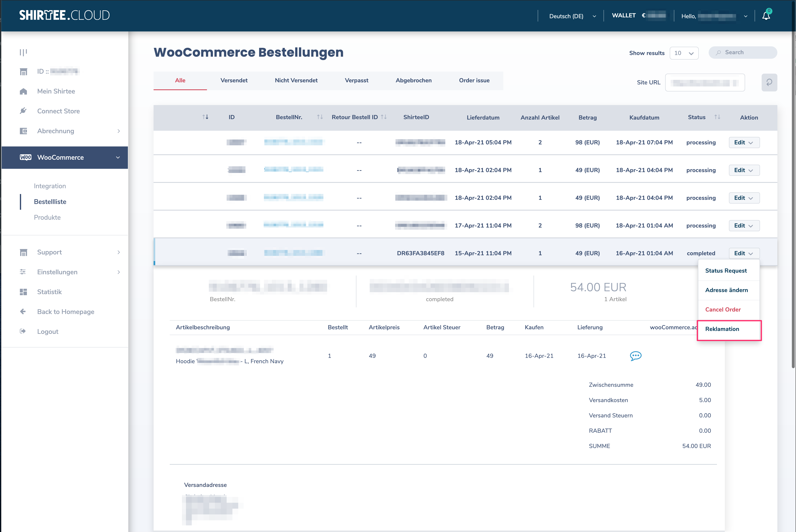
Task: Open the speech bubble comment icon
Action: point(635,356)
